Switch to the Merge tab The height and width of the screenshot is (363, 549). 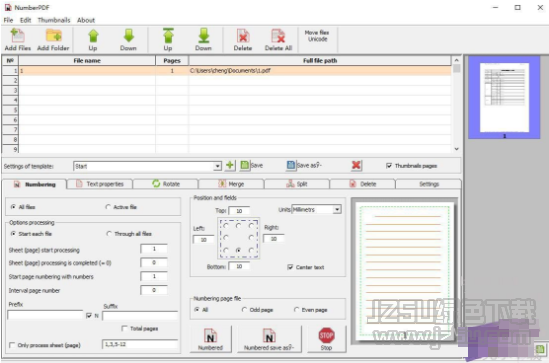pos(231,184)
